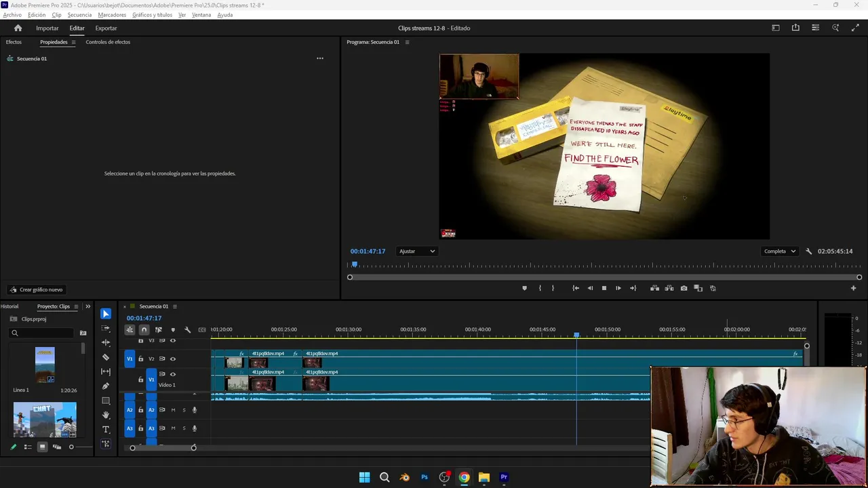Select the Razor tool
Screen dimensions: 868x488
[x=106, y=357]
